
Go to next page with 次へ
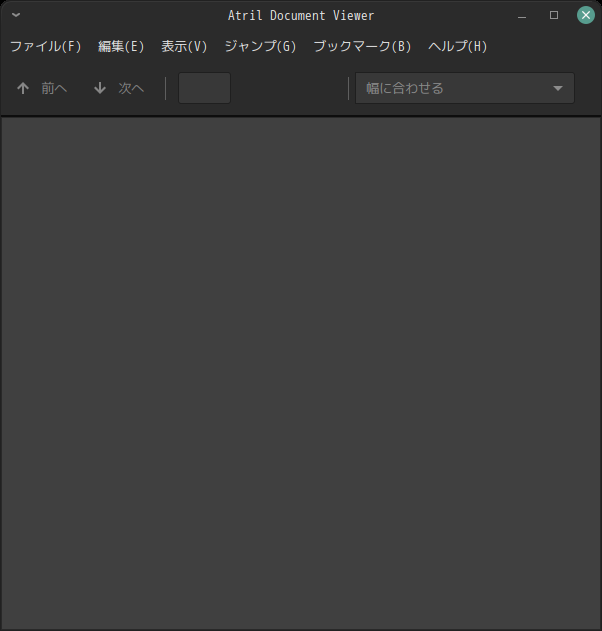[x=119, y=88]
